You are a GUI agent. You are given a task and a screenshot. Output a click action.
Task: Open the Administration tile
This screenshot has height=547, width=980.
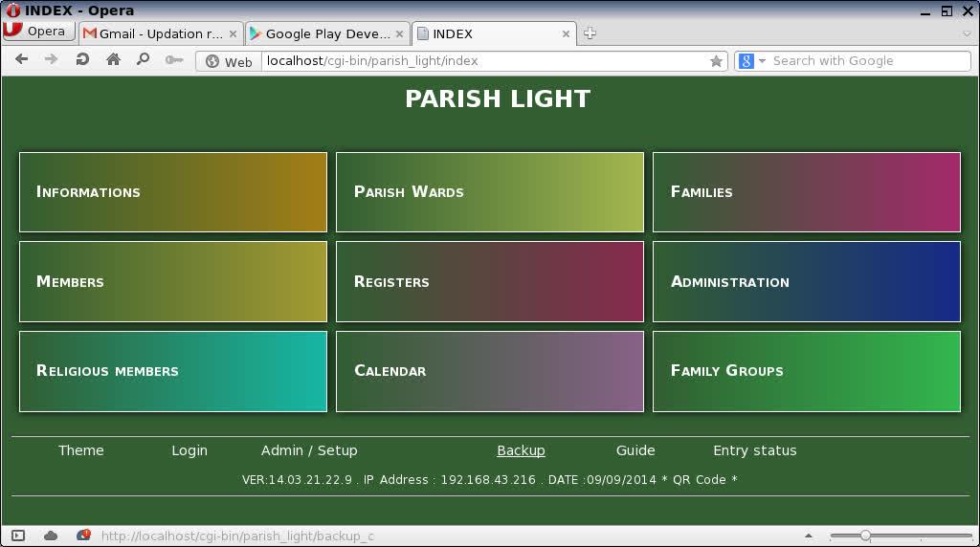807,281
